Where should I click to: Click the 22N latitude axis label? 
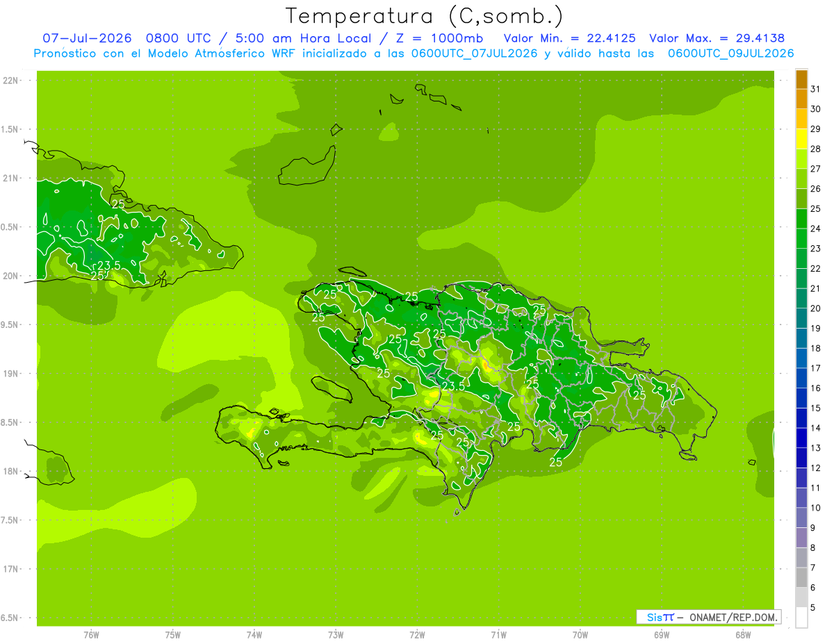[x=12, y=81]
